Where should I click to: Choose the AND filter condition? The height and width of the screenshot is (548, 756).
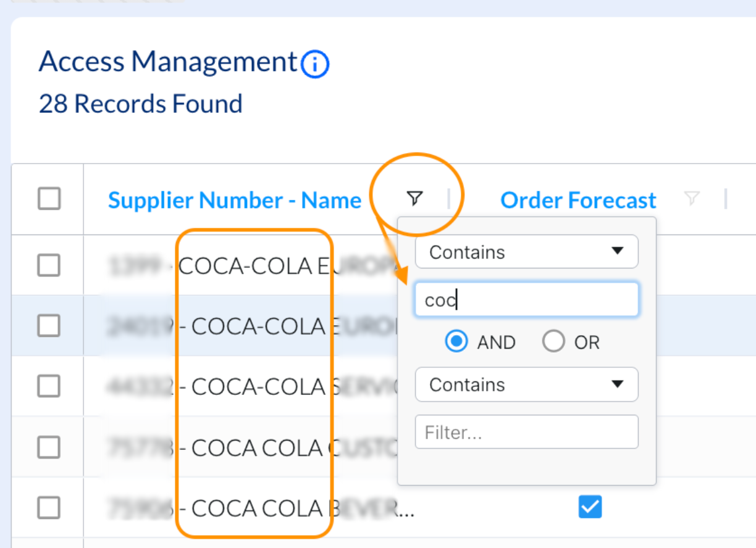[x=456, y=342]
